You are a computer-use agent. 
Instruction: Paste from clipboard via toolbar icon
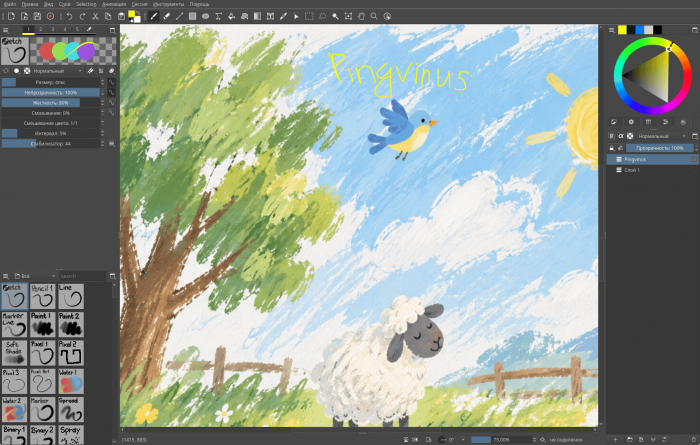tap(121, 17)
